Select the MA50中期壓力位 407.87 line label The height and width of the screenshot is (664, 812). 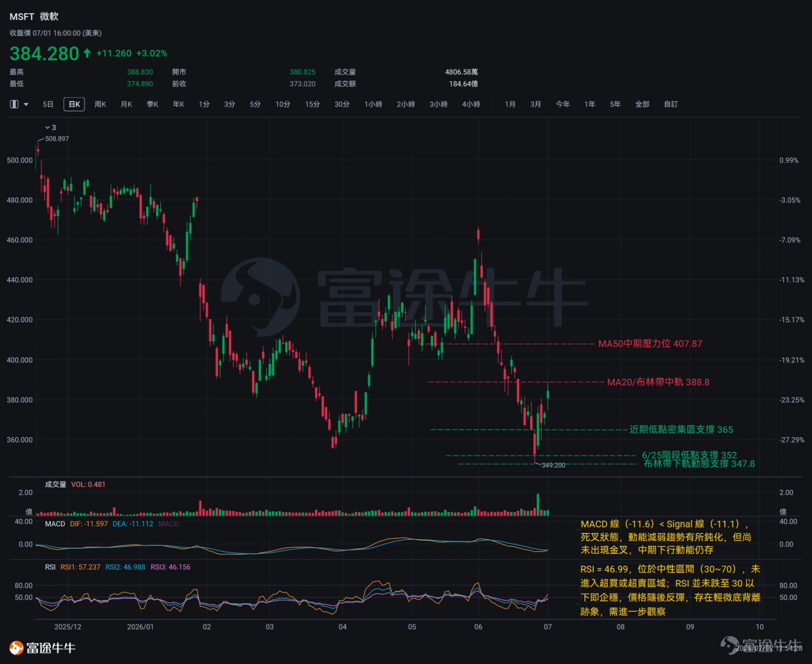(x=650, y=344)
